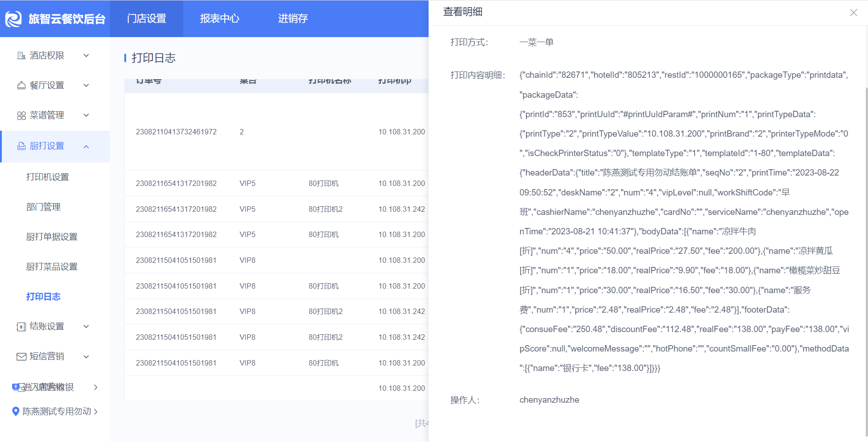Select the 打印日志 submenu item
This screenshot has width=868, height=442.
pos(43,297)
